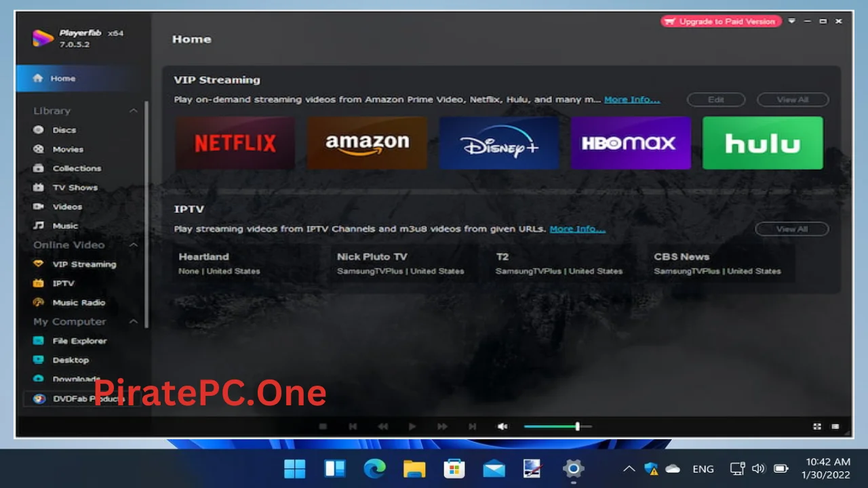Click the Edit button for VIP Streaming
The width and height of the screenshot is (868, 488).
tap(716, 100)
